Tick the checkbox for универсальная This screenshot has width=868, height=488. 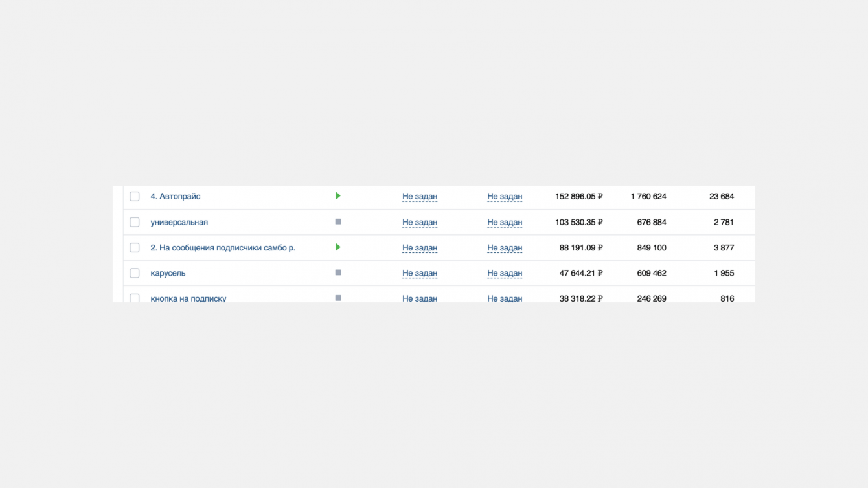135,222
